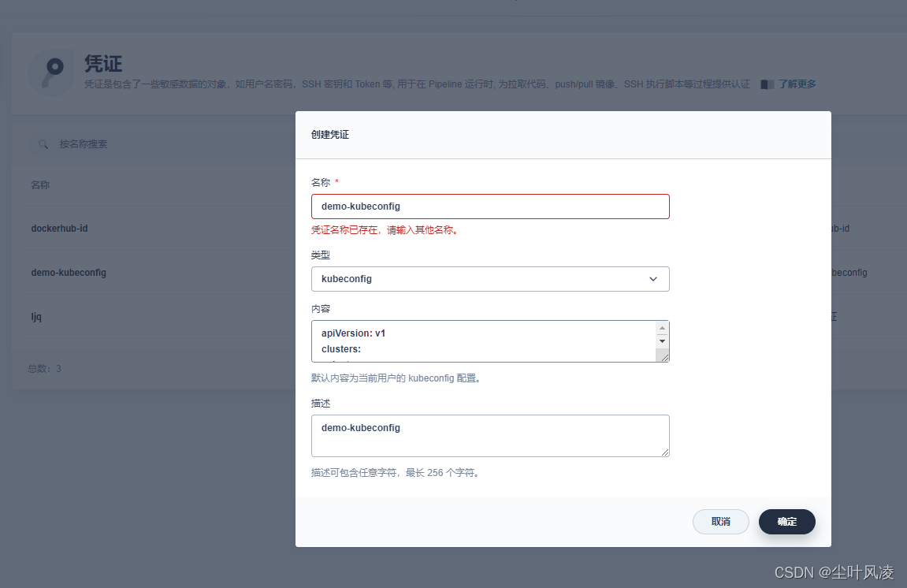Click the 凭证 key icon in header
This screenshot has width=907, height=588.
pos(51,73)
